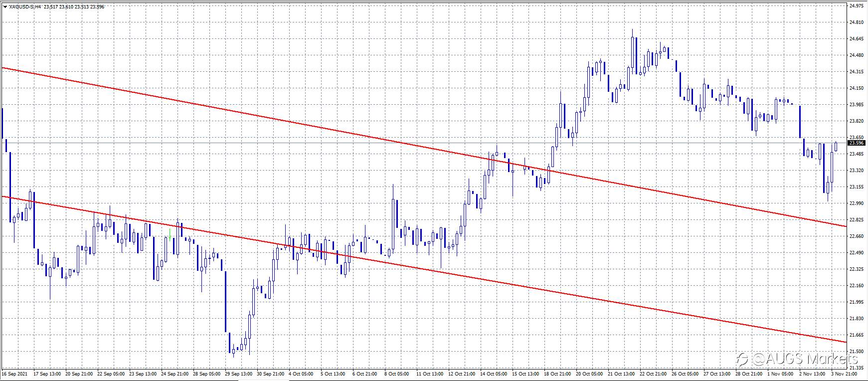Click the 17 Sep 13:00 time label
Image resolution: width=868 pixels, height=381 pixels.
(x=47, y=374)
